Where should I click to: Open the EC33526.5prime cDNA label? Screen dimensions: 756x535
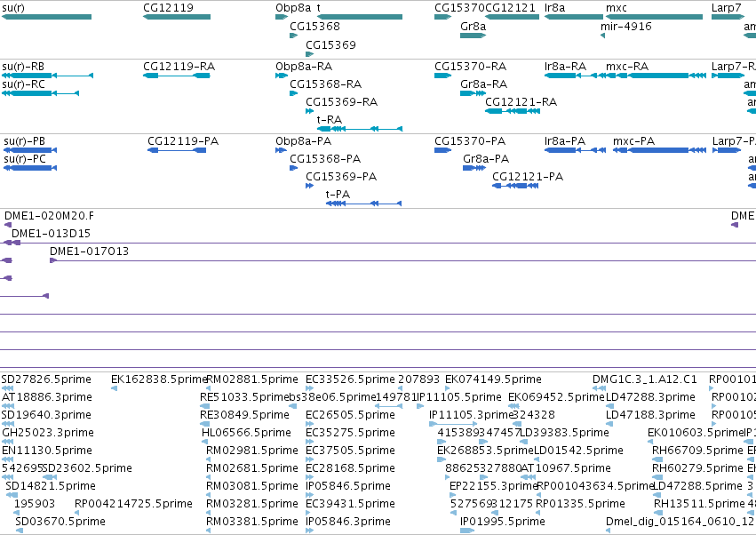pos(350,379)
